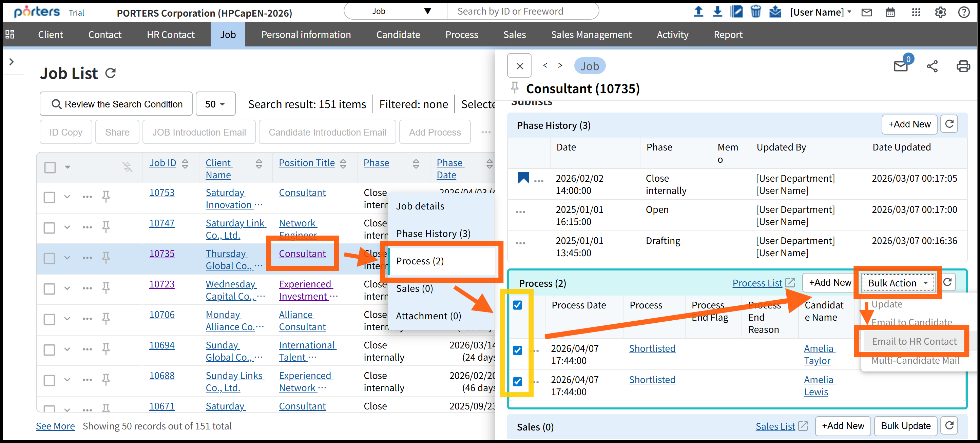Tick the checkbox for job 10753

[50, 197]
